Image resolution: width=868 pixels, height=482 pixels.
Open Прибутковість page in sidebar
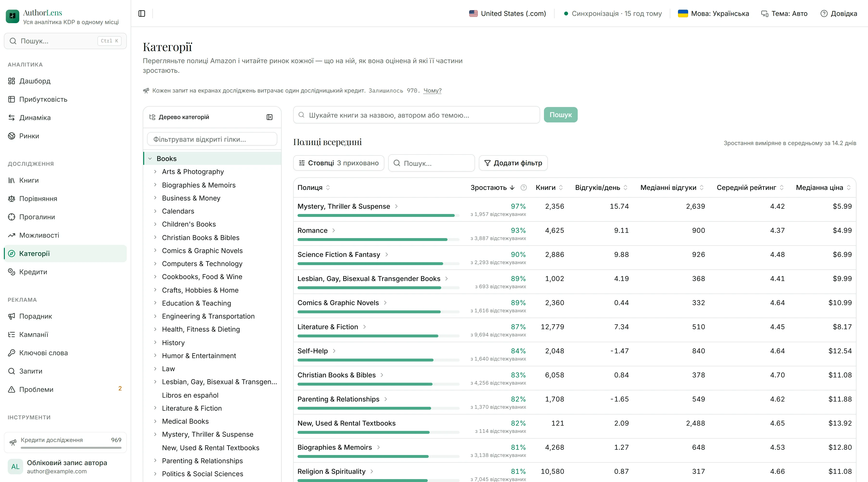click(65, 99)
